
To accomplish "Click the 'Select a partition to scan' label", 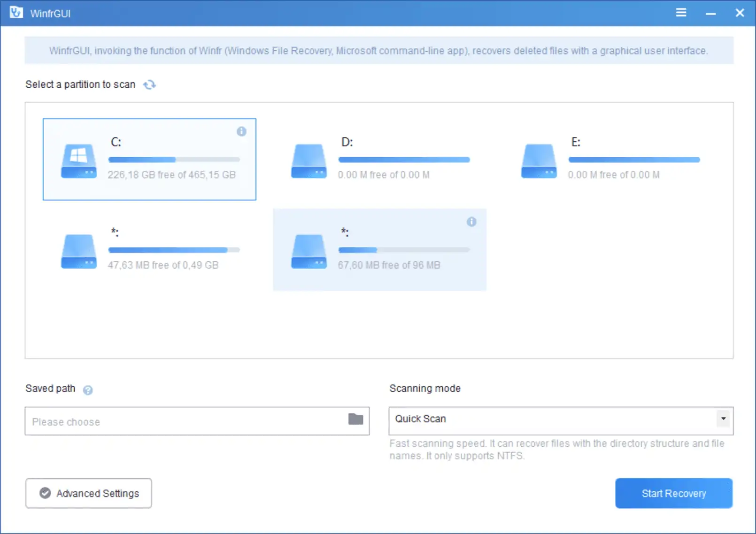I will [x=80, y=84].
